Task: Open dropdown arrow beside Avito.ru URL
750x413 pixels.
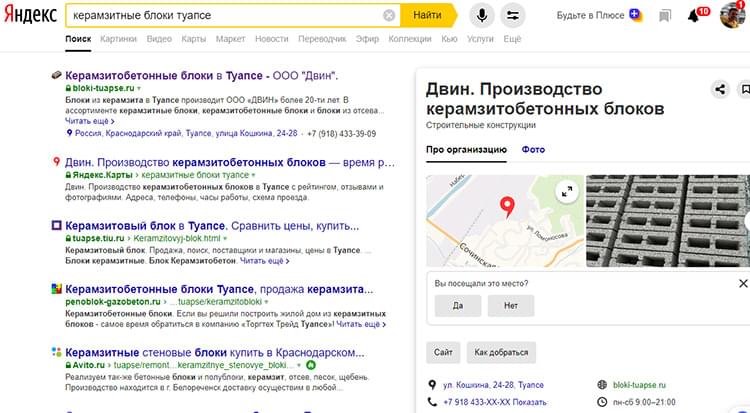Action: 299,365
